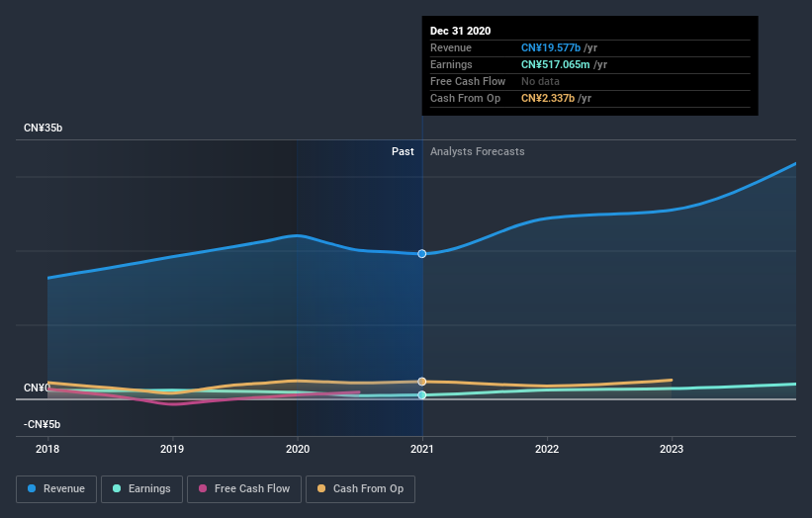Image resolution: width=812 pixels, height=518 pixels.
Task: Click the Dec 31 2020 tooltip date
Action: [x=460, y=31]
